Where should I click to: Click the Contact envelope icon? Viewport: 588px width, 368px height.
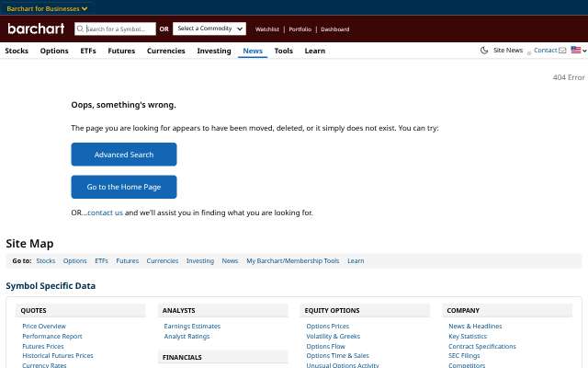coord(562,51)
